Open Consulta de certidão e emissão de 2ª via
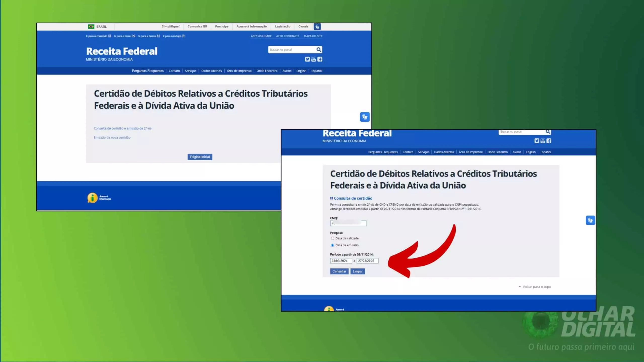Viewport: 644px width, 362px height. (x=123, y=128)
